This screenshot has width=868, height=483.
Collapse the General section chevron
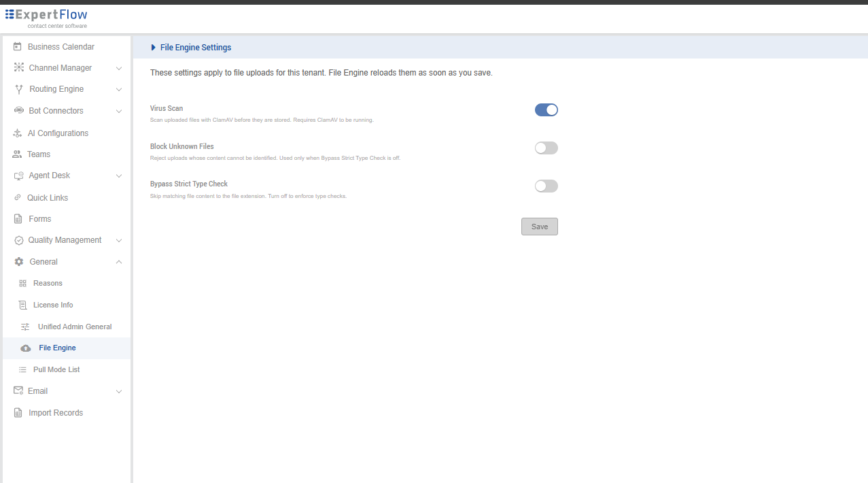[x=119, y=262]
